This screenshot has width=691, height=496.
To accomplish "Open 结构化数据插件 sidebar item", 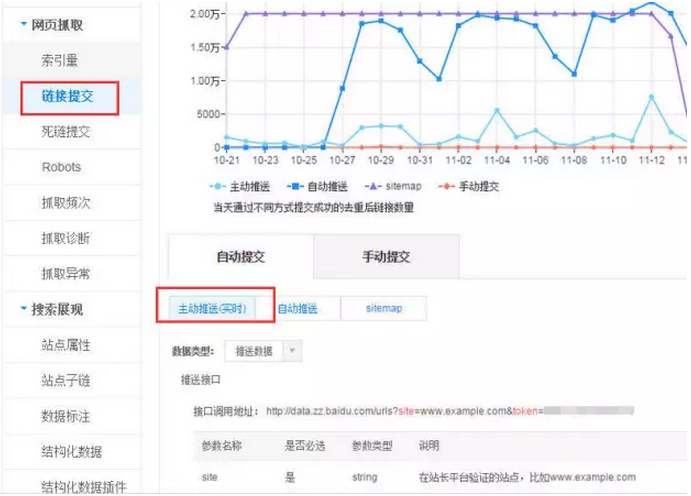I will 84,487.
